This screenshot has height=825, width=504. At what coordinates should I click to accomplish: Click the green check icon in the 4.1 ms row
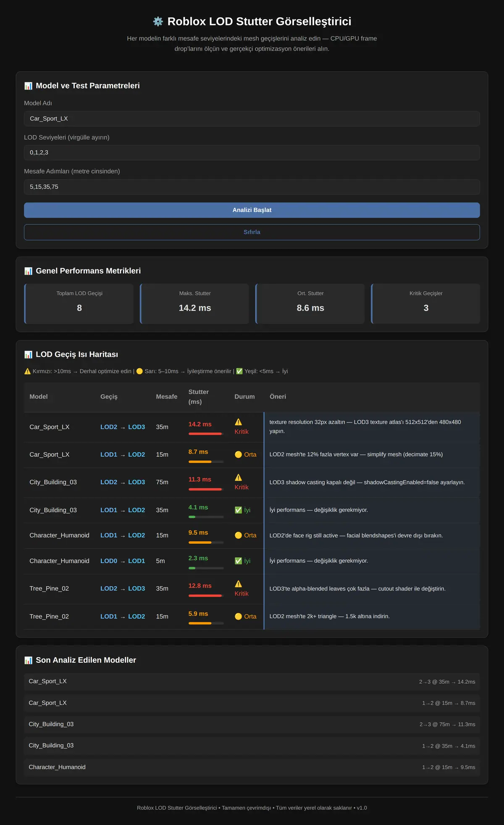pos(238,510)
